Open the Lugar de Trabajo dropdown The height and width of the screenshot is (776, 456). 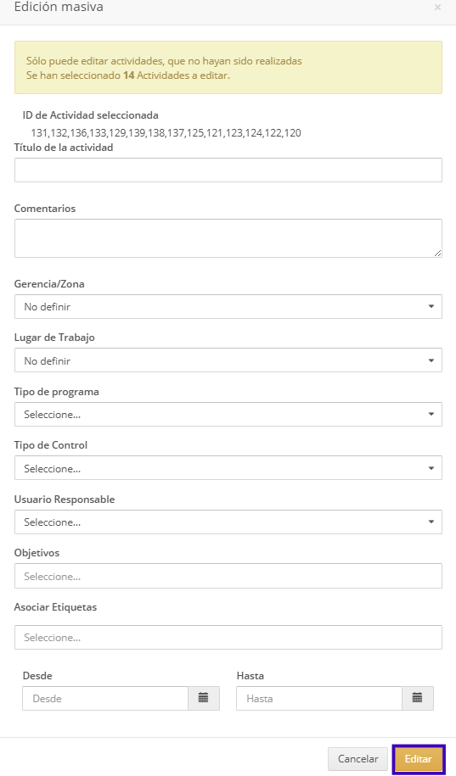click(x=228, y=360)
